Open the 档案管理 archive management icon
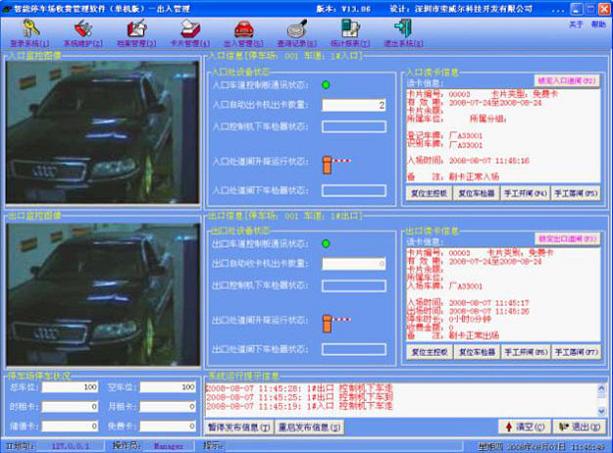The width and height of the screenshot is (613, 453). 138,33
